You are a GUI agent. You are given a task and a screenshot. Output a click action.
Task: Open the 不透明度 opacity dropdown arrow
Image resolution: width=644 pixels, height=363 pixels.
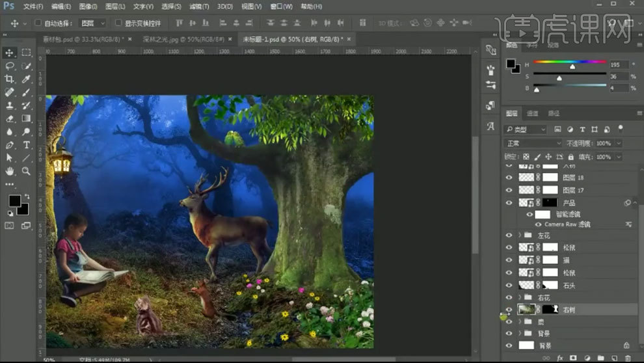pyautogui.click(x=619, y=143)
